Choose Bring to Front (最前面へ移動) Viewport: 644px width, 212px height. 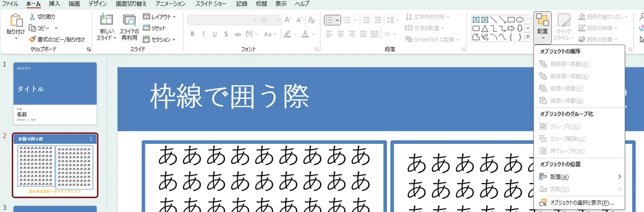580,64
